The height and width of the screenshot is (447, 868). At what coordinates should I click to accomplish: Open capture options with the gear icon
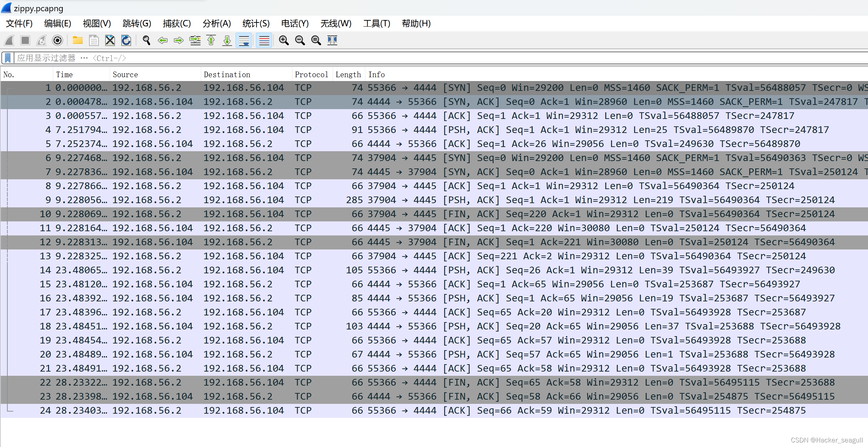pos(57,40)
